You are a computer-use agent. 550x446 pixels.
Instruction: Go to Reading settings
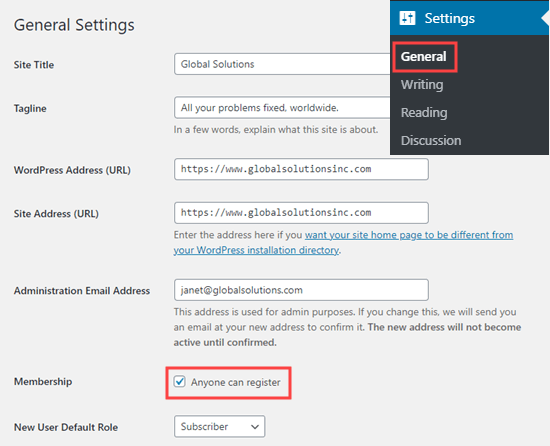point(424,113)
